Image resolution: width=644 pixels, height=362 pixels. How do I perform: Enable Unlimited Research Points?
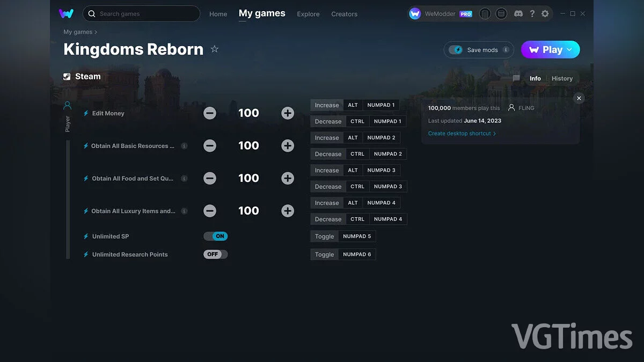click(x=215, y=254)
